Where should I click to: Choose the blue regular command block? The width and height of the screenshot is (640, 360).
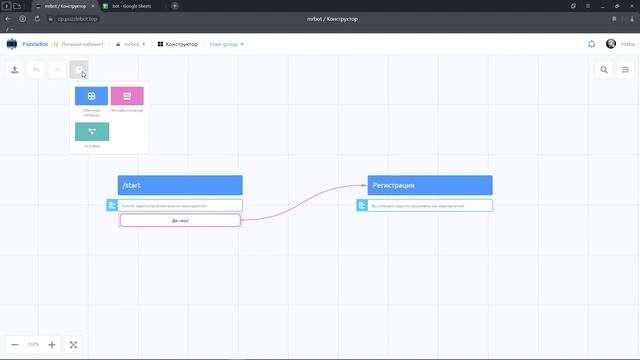click(x=91, y=96)
